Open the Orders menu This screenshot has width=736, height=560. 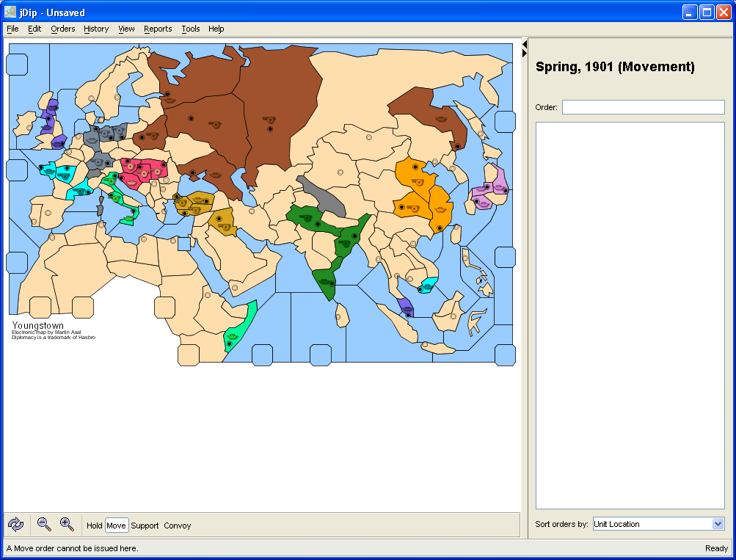[63, 29]
